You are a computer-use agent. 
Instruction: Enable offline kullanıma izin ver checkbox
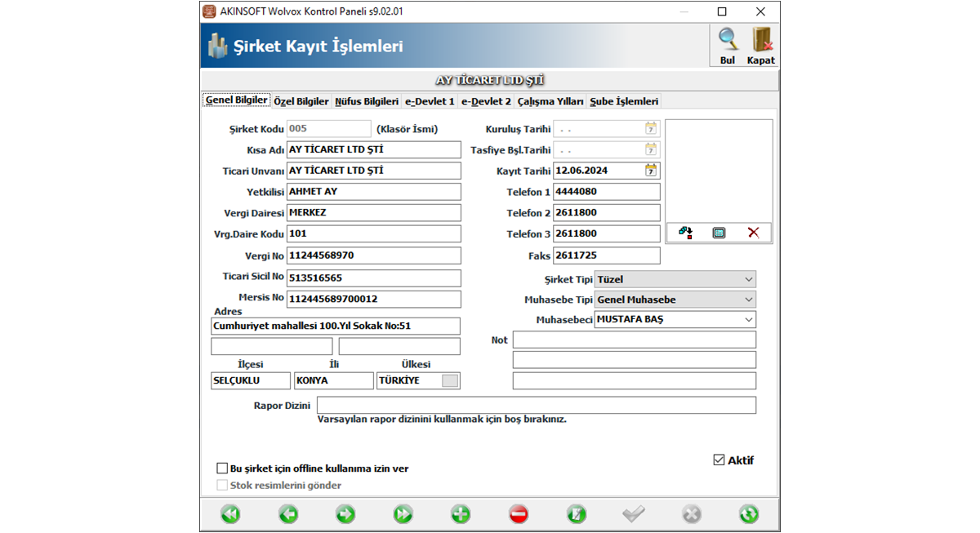click(x=222, y=469)
